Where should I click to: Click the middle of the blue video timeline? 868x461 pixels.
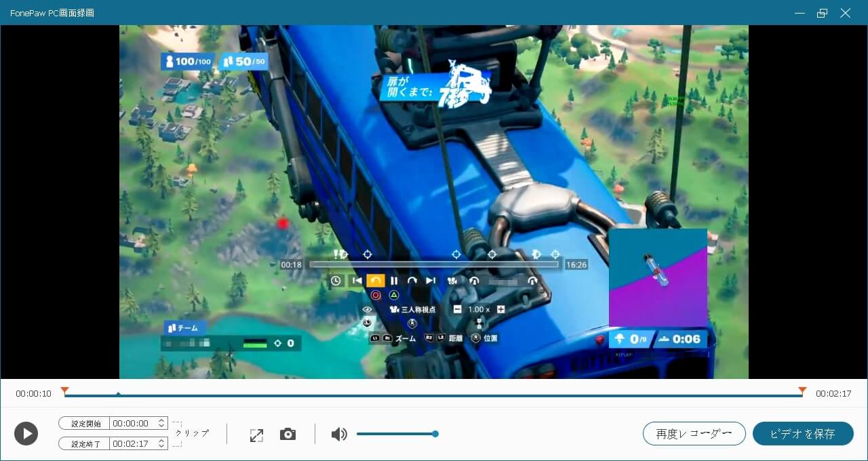click(x=433, y=396)
